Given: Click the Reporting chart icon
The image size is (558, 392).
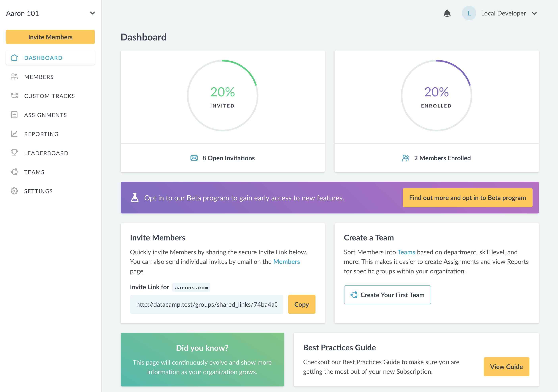Looking at the screenshot, I should coord(14,134).
